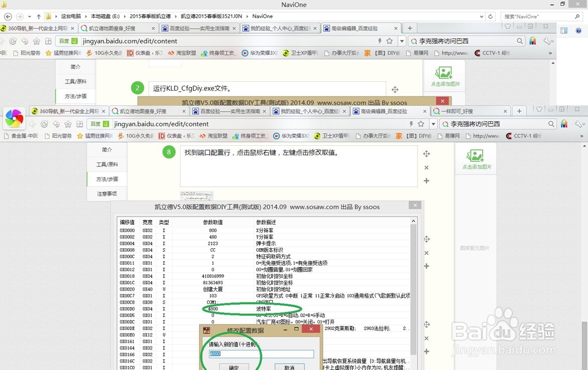Open the grid apps icon in front browser

tap(79, 124)
